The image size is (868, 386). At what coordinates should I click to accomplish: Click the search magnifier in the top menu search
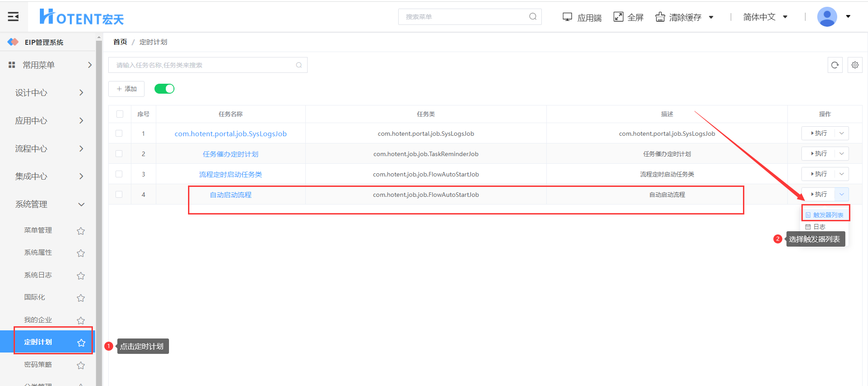533,17
